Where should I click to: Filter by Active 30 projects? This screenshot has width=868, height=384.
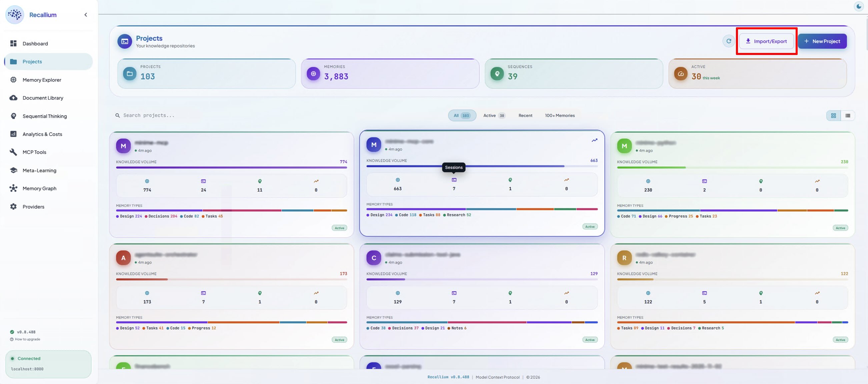pyautogui.click(x=494, y=116)
